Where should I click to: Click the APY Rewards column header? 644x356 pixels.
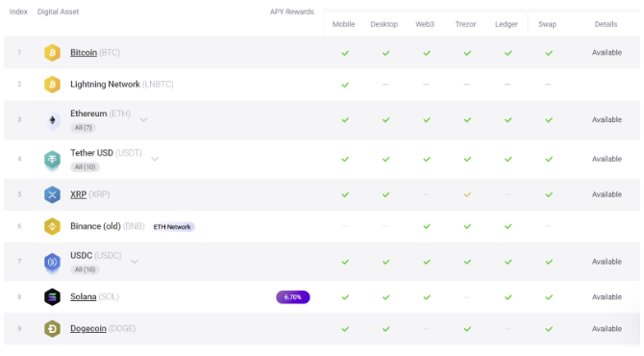[291, 12]
